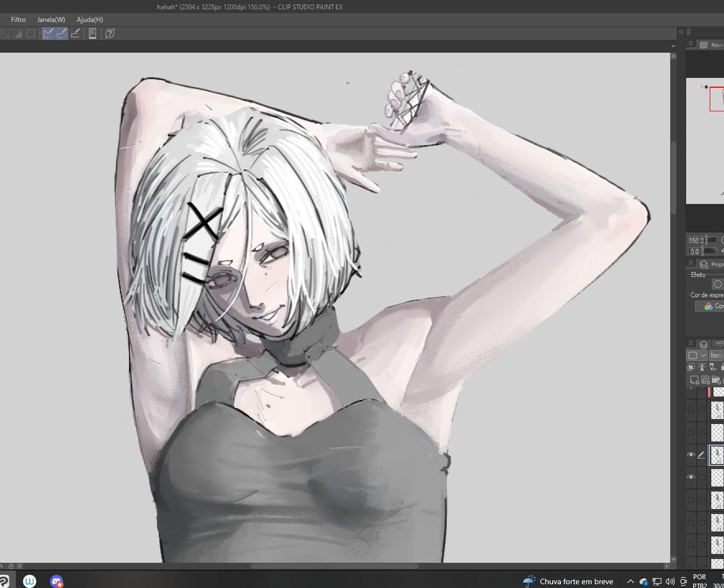Click the pen editing icon on the active layer

click(x=702, y=455)
